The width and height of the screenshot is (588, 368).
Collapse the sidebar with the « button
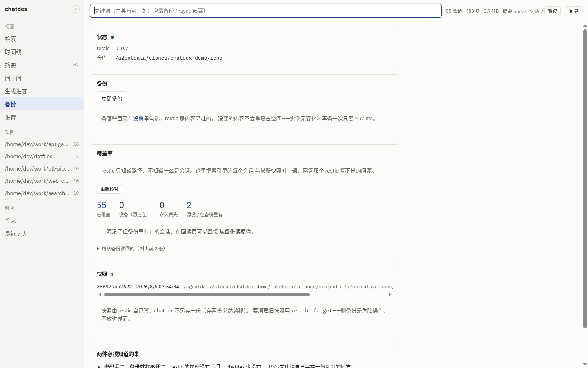76,9
